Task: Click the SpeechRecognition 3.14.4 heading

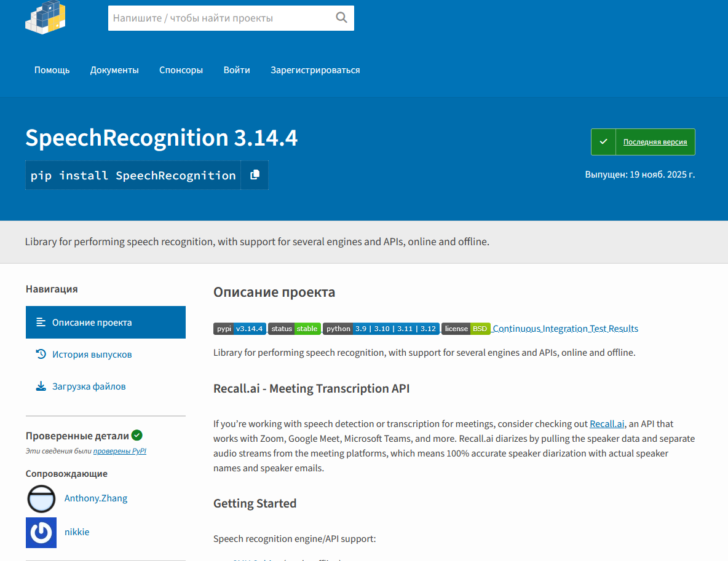Action: coord(162,138)
